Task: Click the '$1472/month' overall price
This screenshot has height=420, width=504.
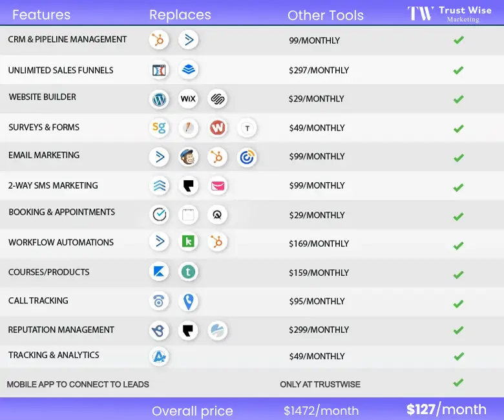Action: [x=321, y=410]
